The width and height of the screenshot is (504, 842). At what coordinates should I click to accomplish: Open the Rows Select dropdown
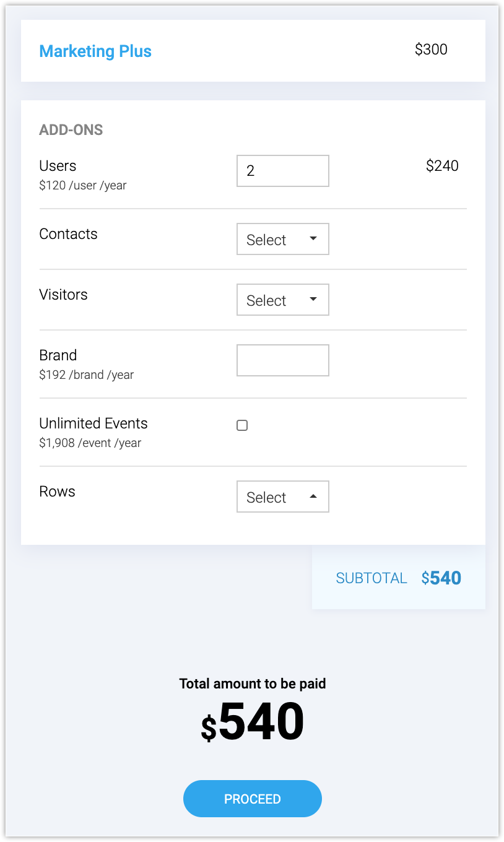pos(282,497)
